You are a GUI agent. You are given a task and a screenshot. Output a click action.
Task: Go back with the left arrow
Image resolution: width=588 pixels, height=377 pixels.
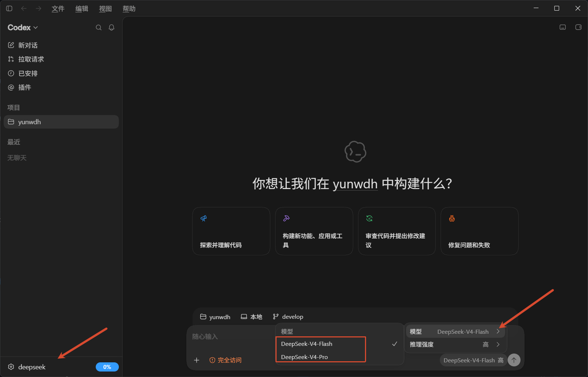click(x=24, y=8)
